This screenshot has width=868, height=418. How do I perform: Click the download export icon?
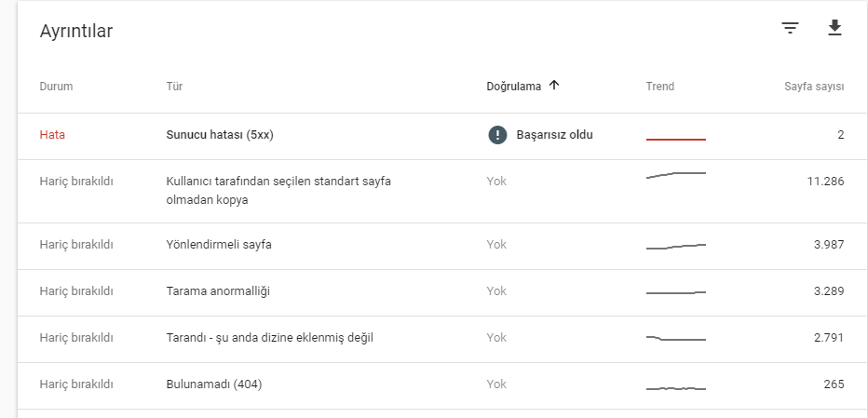tap(834, 28)
